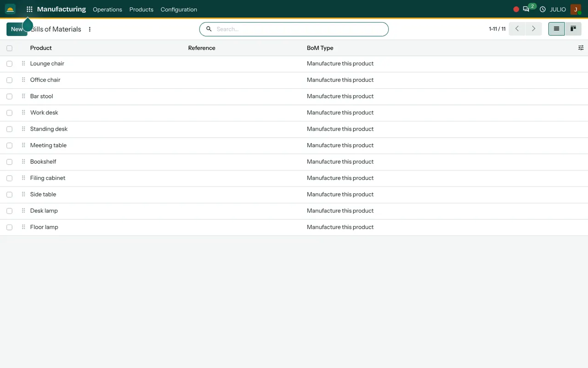
Task: Open the conversations chat icon
Action: [526, 9]
